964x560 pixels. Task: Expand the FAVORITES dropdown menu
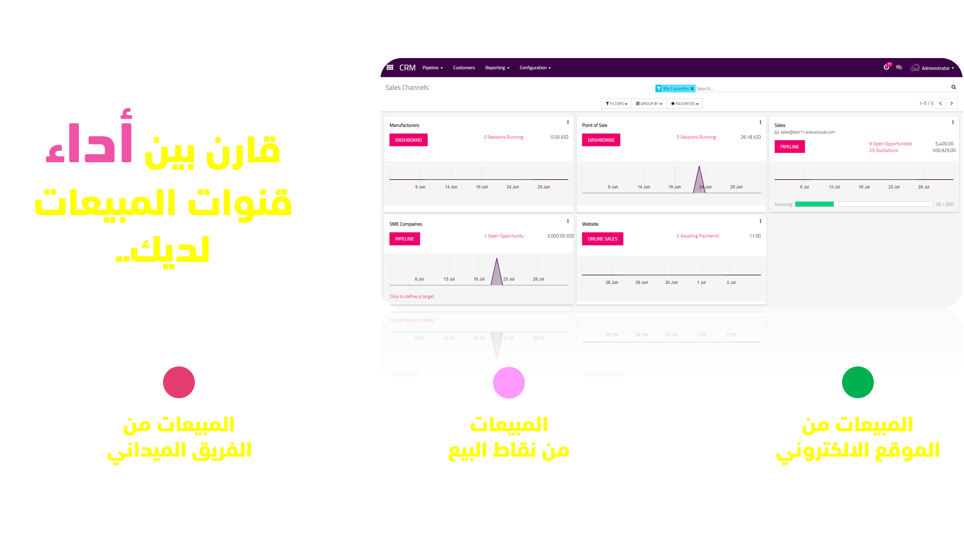686,103
